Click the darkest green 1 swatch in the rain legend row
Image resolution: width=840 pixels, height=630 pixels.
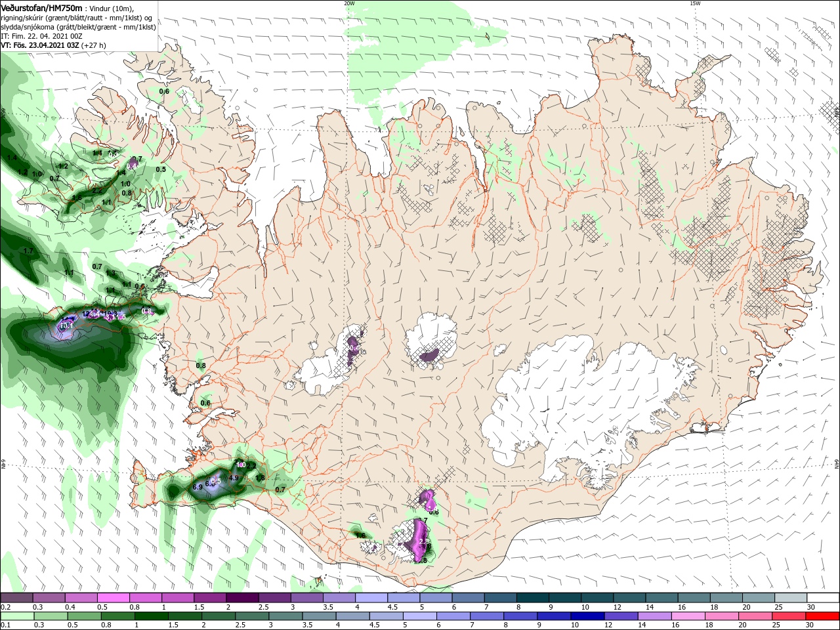click(151, 616)
